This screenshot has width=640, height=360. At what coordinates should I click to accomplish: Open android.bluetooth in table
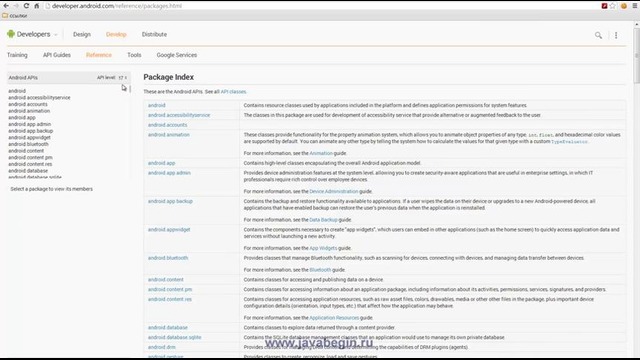168,258
